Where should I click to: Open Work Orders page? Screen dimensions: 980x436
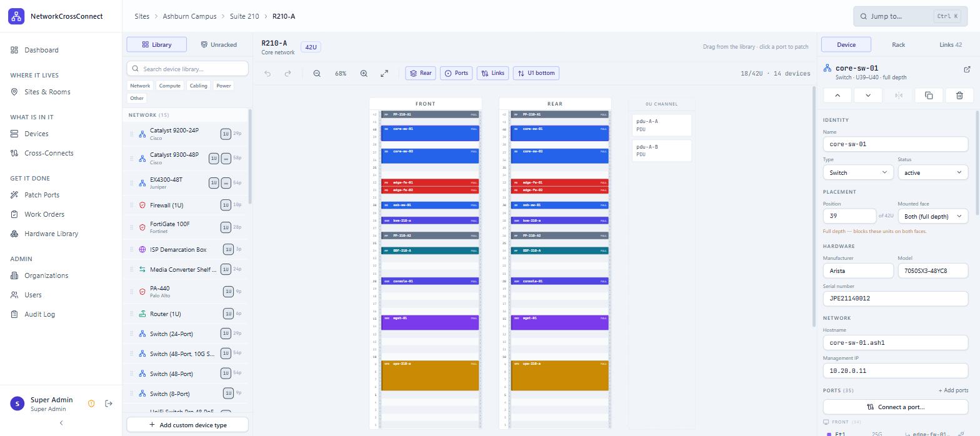(x=61, y=214)
